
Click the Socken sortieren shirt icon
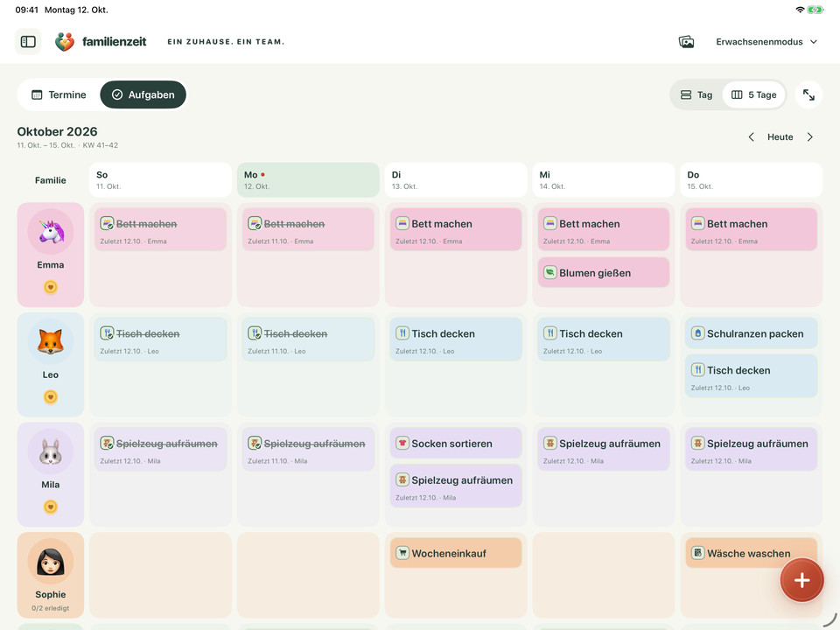click(402, 443)
